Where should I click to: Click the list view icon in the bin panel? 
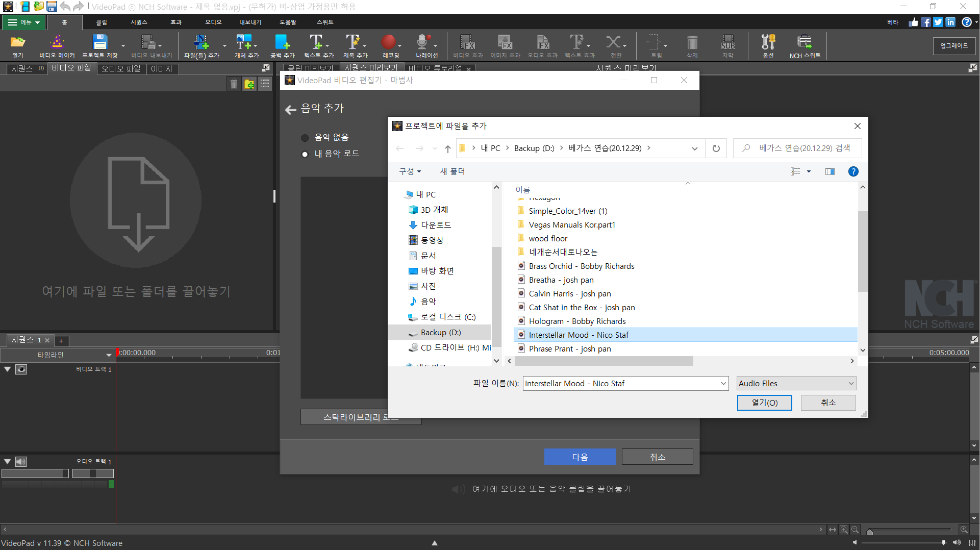pos(265,84)
